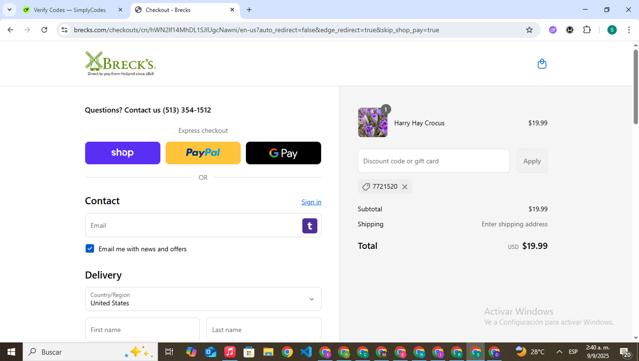Image resolution: width=639 pixels, height=361 pixels.
Task: Open the shopping cart bag icon
Action: [542, 64]
